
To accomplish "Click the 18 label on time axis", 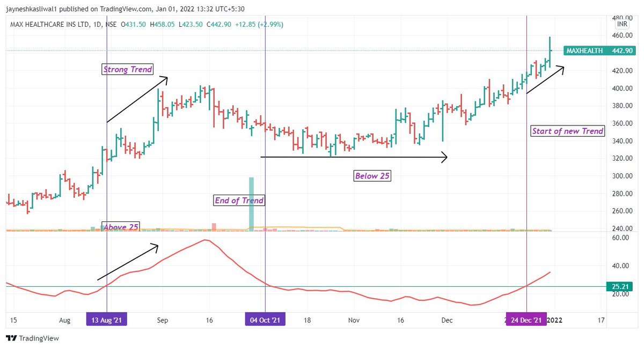I will pyautogui.click(x=308, y=320).
